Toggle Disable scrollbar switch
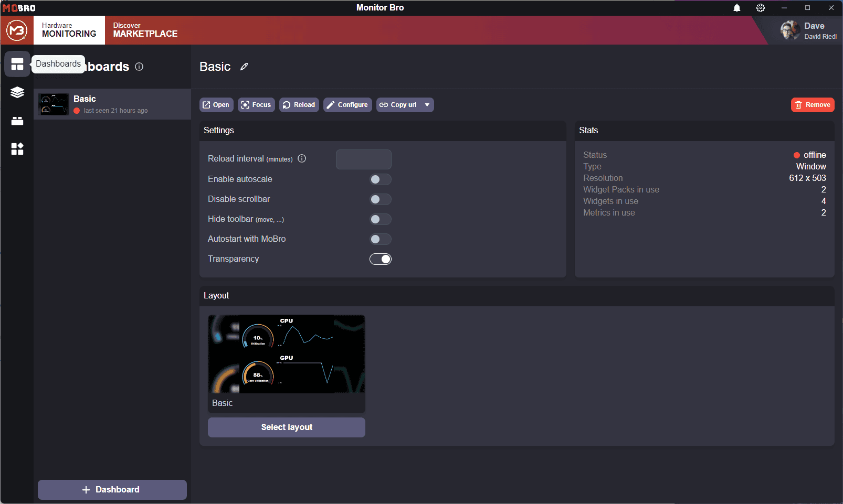843x504 pixels. point(381,199)
